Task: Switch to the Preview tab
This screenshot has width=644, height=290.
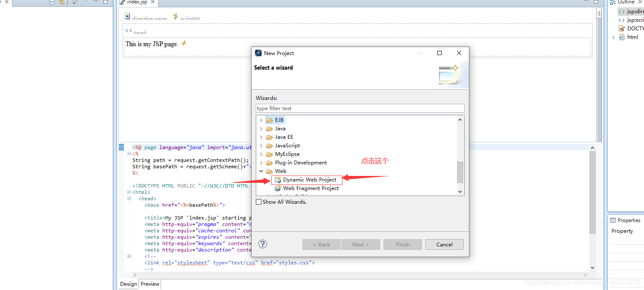Action: (x=150, y=284)
